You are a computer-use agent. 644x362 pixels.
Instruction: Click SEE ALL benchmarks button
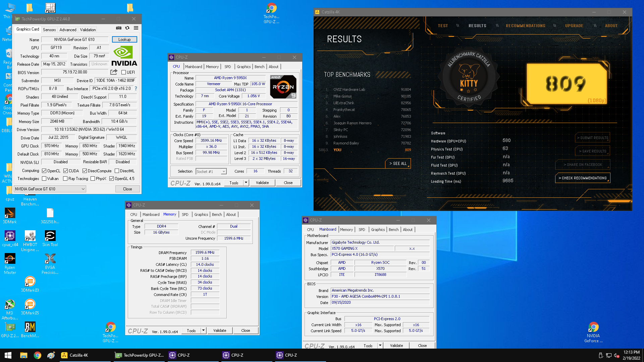398,164
